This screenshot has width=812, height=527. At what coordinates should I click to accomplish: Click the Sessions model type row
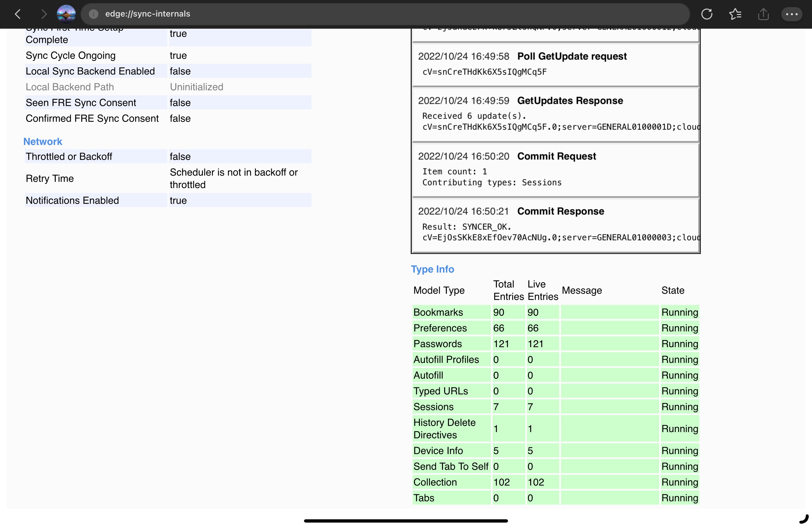point(433,407)
